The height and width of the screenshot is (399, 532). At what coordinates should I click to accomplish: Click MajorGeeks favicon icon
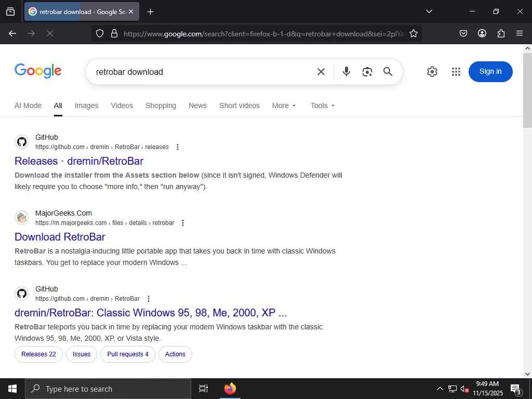[22, 218]
